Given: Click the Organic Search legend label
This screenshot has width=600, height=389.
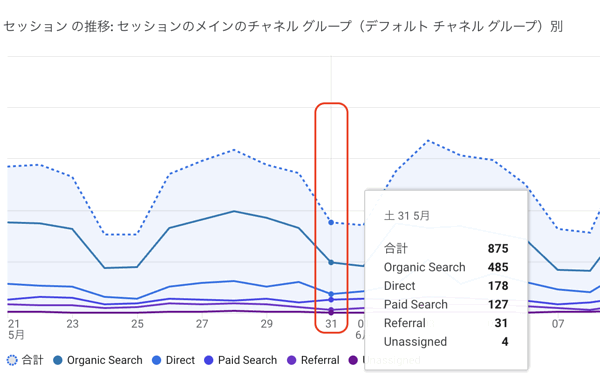Looking at the screenshot, I should [104, 360].
